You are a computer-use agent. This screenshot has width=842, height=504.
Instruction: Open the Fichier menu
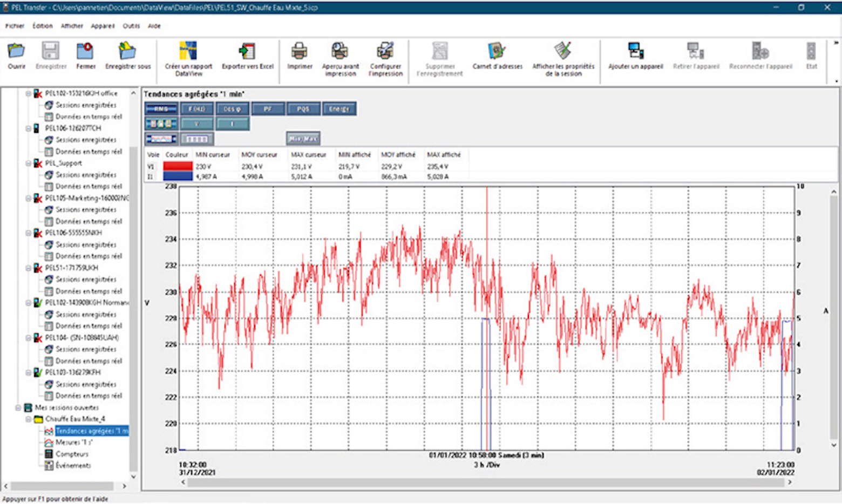[x=15, y=26]
